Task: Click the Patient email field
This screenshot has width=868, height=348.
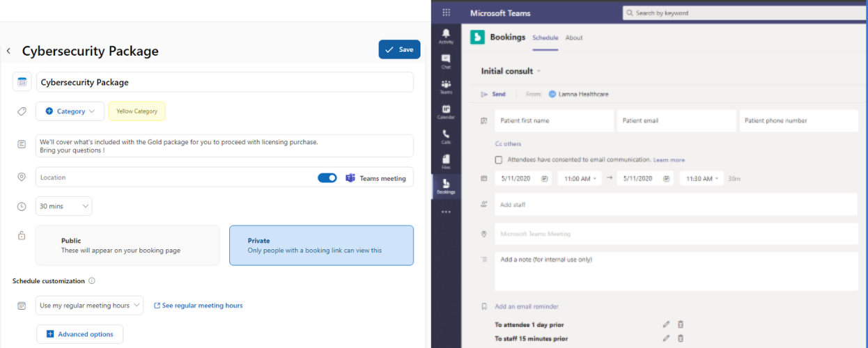Action: 677,120
